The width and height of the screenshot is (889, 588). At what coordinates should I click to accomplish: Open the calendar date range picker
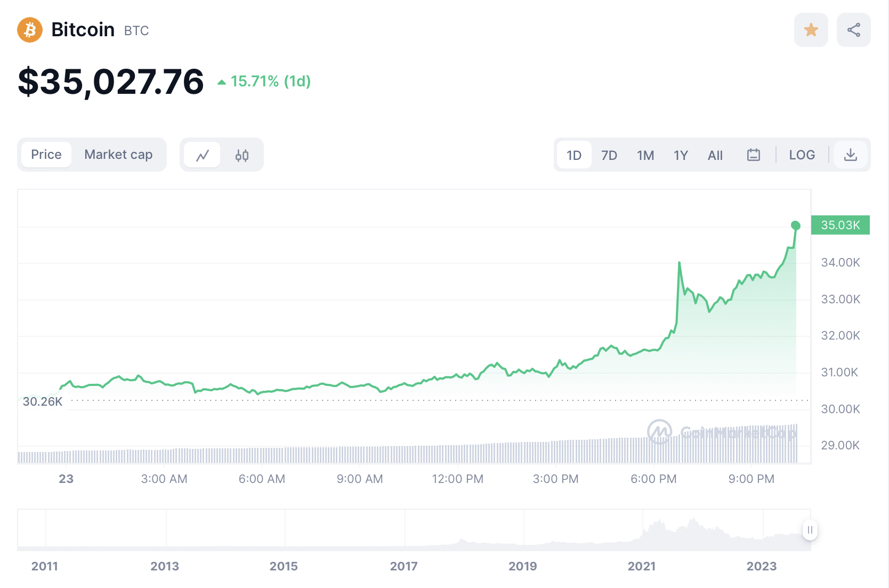coord(753,155)
